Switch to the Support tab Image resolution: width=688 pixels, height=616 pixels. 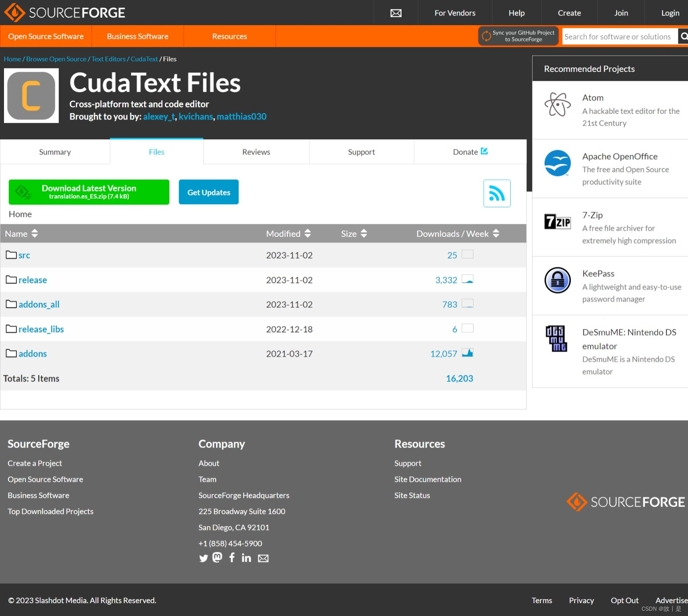[362, 152]
